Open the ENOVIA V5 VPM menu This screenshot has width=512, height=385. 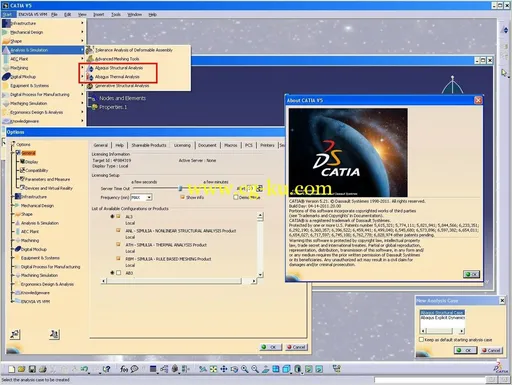click(x=33, y=14)
